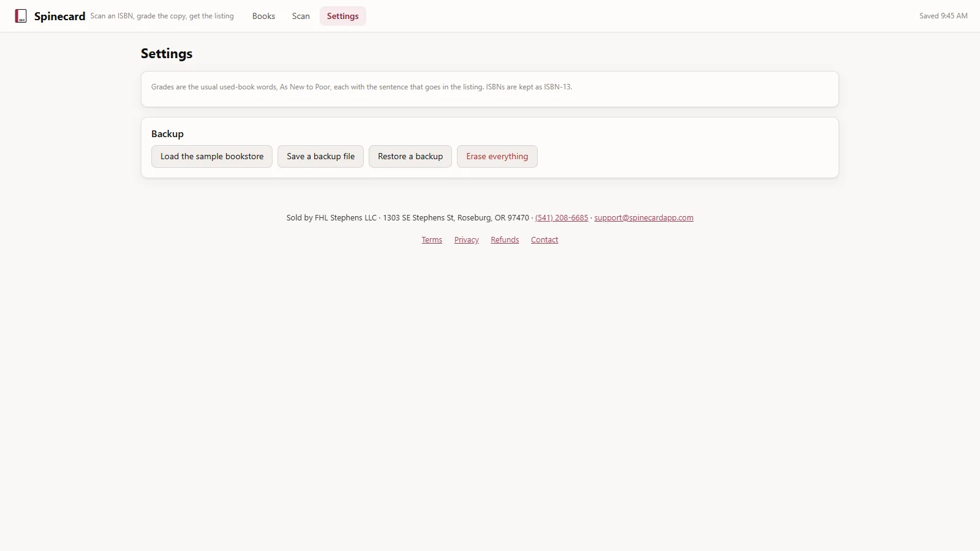This screenshot has height=551, width=980.
Task: Restore a backup
Action: point(410,156)
